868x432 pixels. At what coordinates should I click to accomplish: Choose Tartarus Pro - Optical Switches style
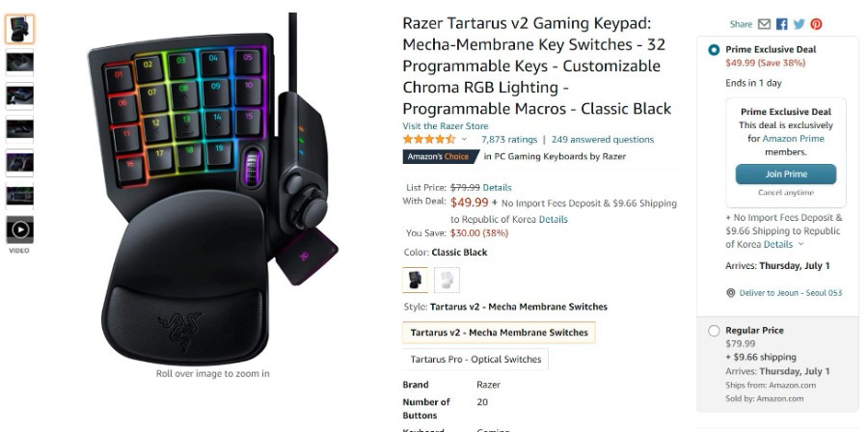pos(475,359)
